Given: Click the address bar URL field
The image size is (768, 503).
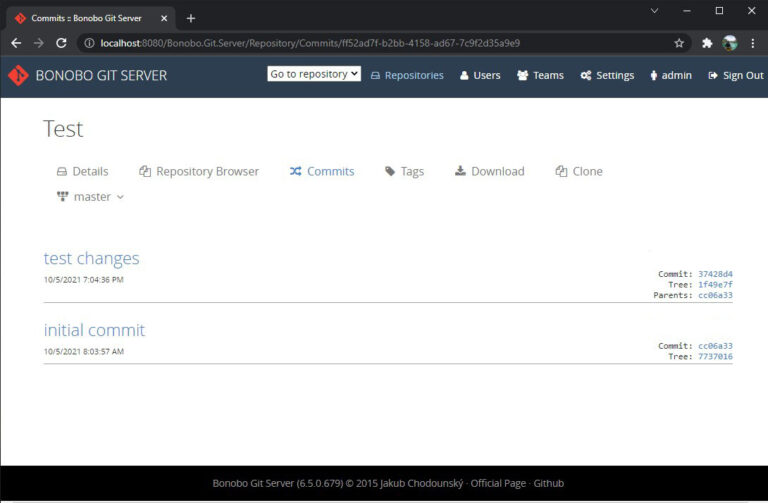Looking at the screenshot, I should [x=384, y=43].
